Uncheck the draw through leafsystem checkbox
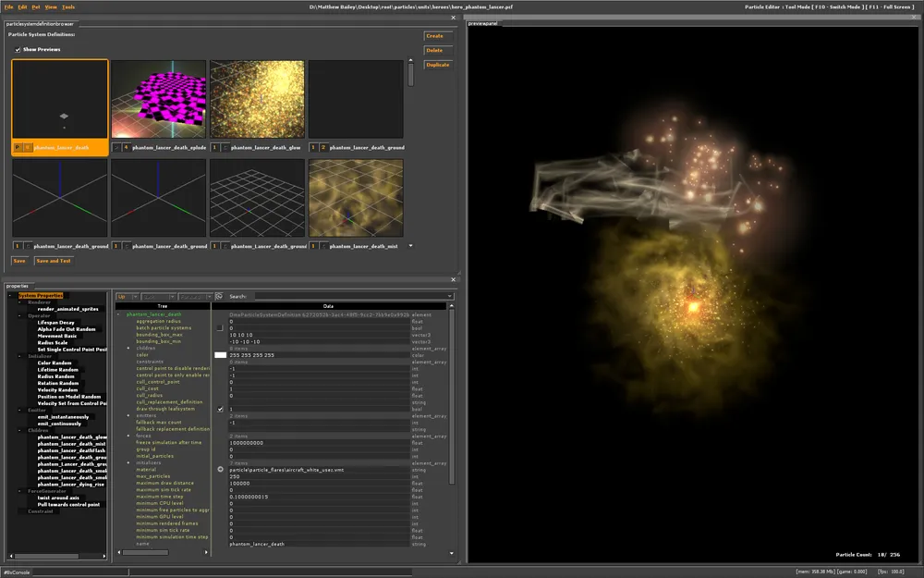The height and width of the screenshot is (578, 924). [x=220, y=409]
